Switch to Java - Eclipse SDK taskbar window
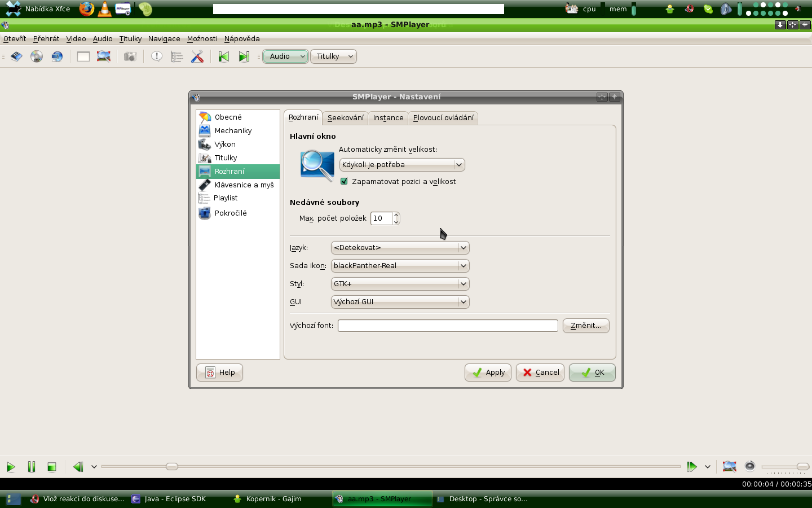This screenshot has width=812, height=508. click(x=175, y=499)
